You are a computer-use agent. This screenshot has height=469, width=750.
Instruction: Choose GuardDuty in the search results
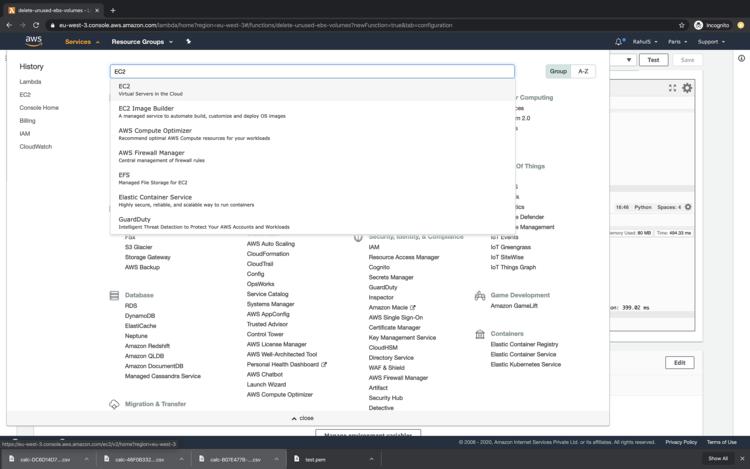tap(134, 219)
